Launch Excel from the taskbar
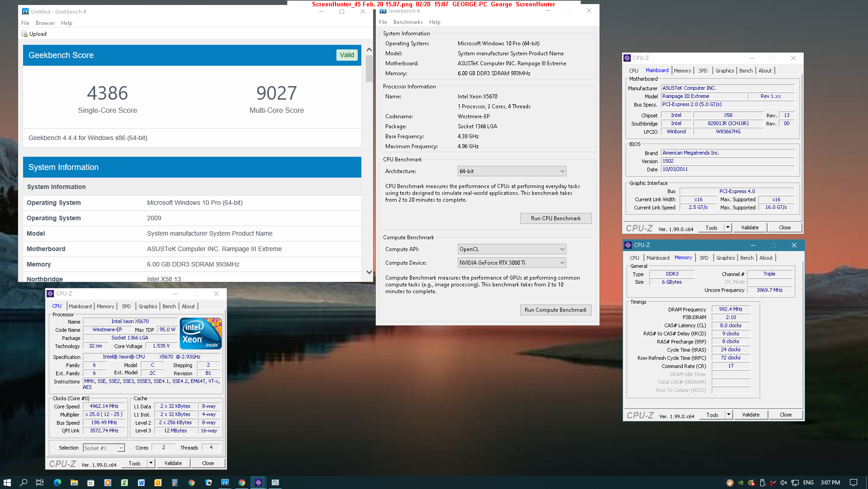 125,482
